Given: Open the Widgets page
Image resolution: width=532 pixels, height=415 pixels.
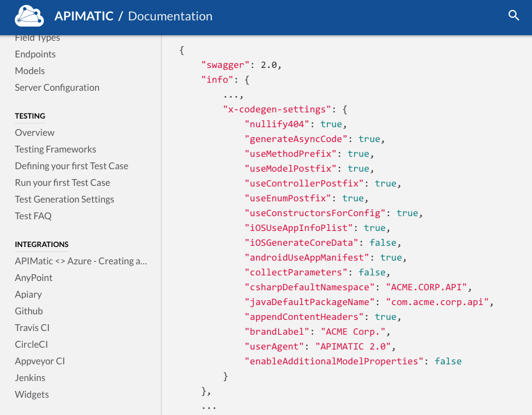Looking at the screenshot, I should (x=32, y=394).
